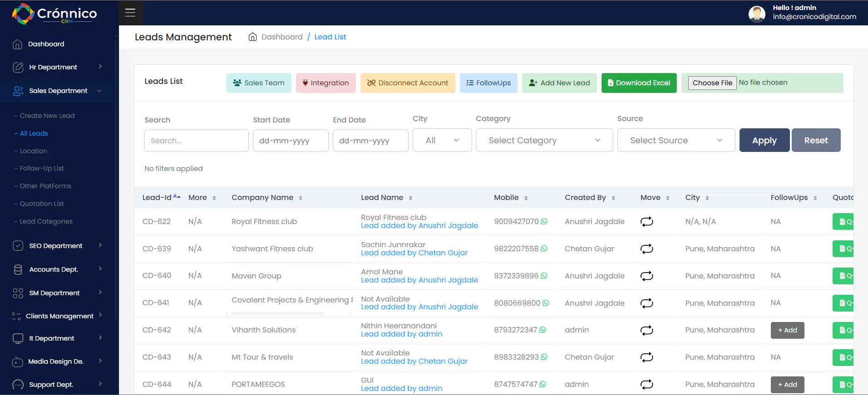
Task: Click the Integration button
Action: pyautogui.click(x=326, y=83)
